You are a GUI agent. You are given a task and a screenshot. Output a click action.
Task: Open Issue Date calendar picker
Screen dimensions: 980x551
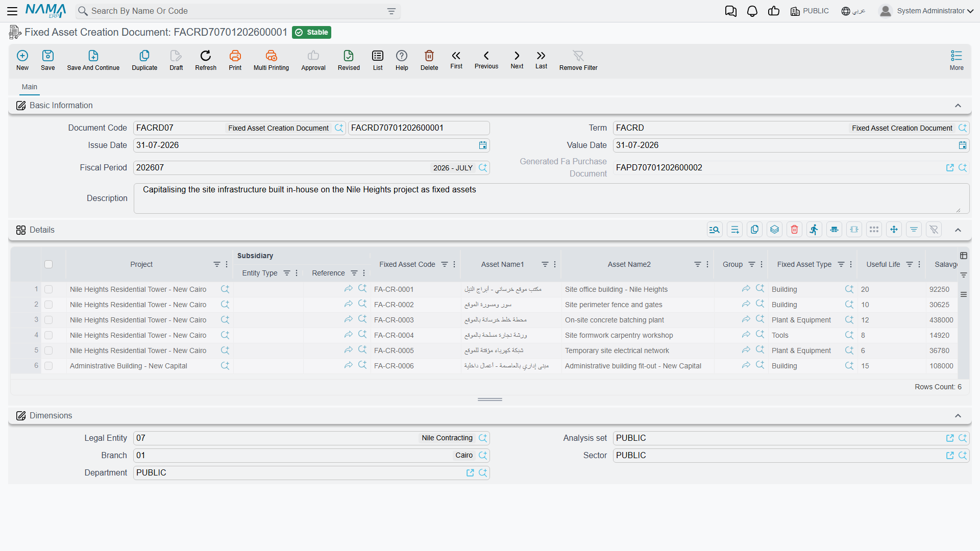pyautogui.click(x=483, y=145)
